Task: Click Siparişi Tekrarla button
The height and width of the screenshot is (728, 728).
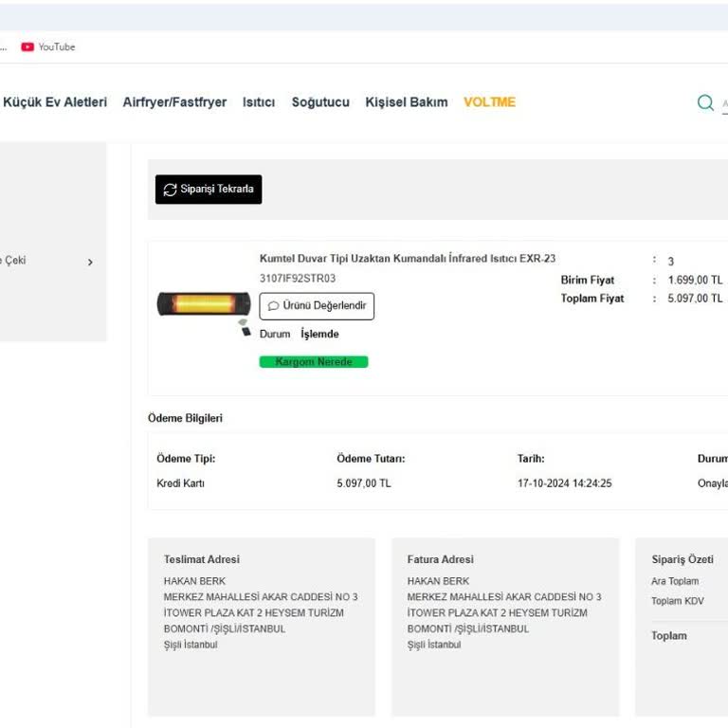Action: 209,190
